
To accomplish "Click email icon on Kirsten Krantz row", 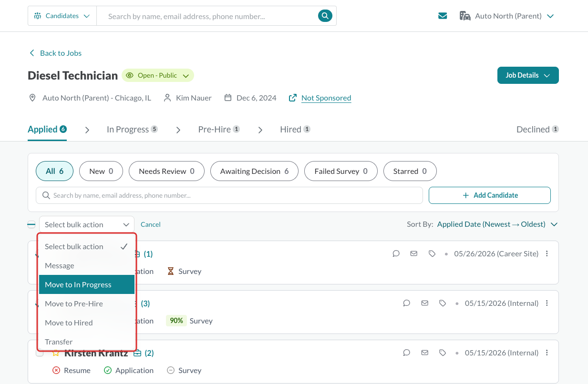I will [424, 353].
